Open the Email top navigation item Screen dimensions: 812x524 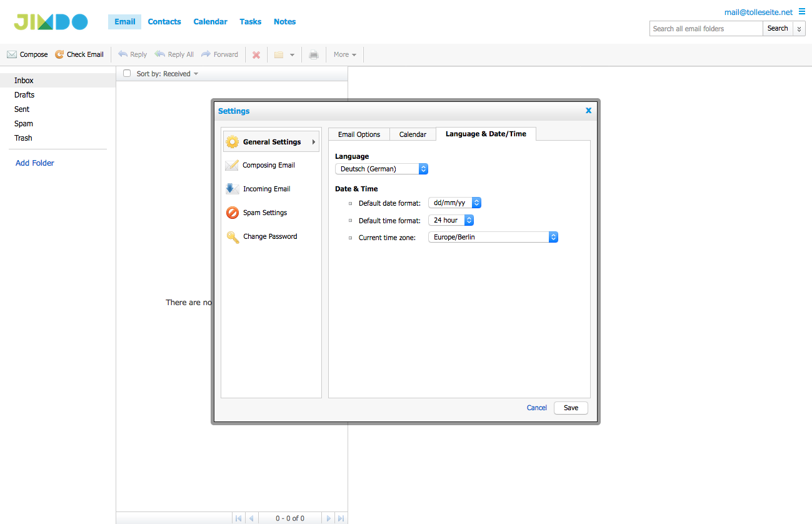coord(125,21)
